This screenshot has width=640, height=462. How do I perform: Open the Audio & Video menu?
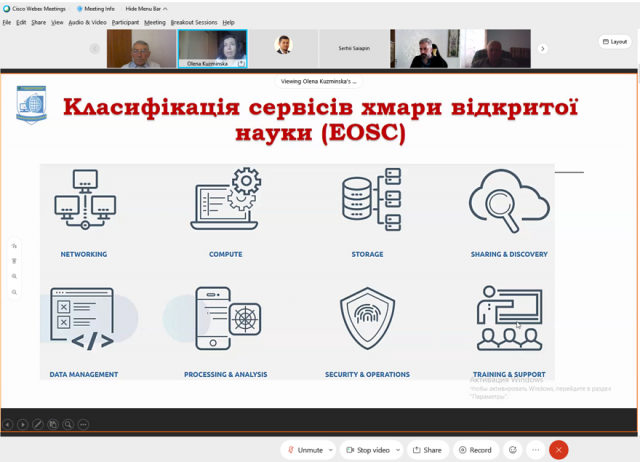87,22
